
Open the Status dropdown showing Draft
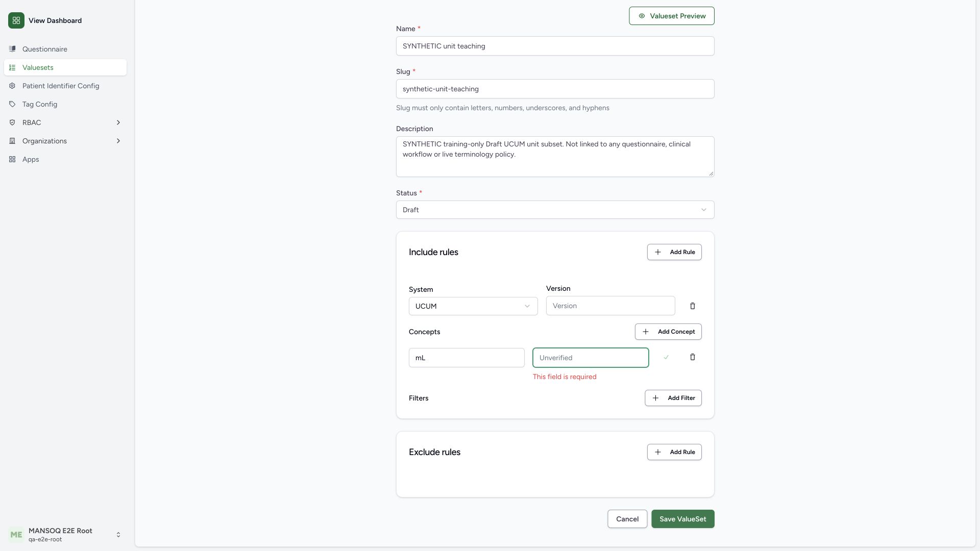coord(555,210)
